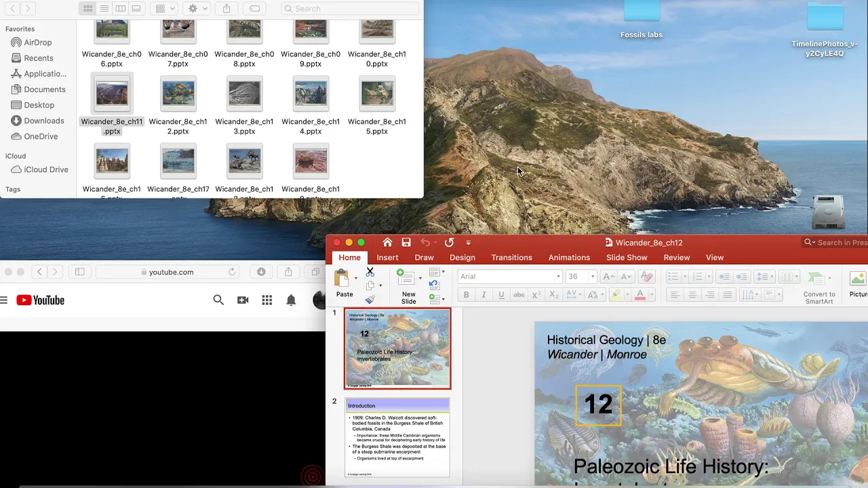Open the font color dropdown arrow
The height and width of the screenshot is (488, 868).
651,295
